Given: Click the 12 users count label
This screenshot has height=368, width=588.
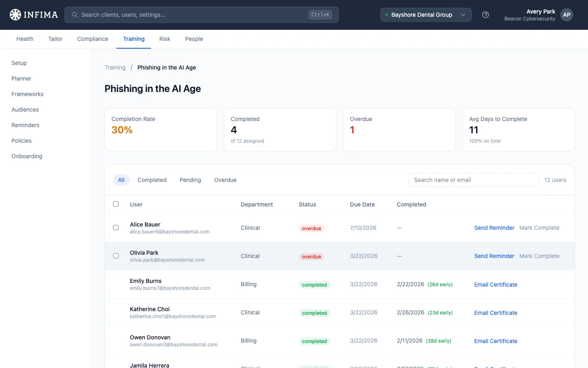Looking at the screenshot, I should pos(555,180).
